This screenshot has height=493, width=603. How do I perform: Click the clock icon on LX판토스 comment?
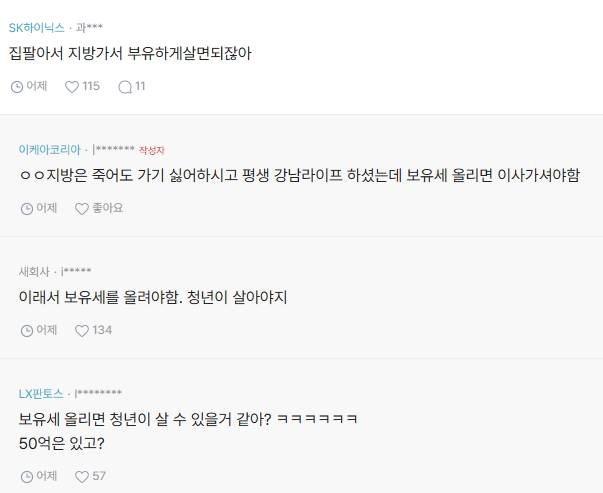27,476
